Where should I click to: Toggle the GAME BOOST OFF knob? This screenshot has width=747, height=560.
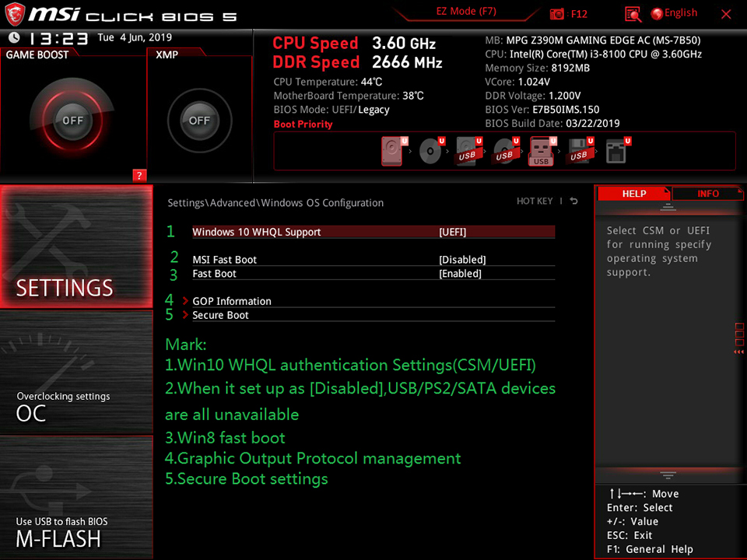(72, 121)
